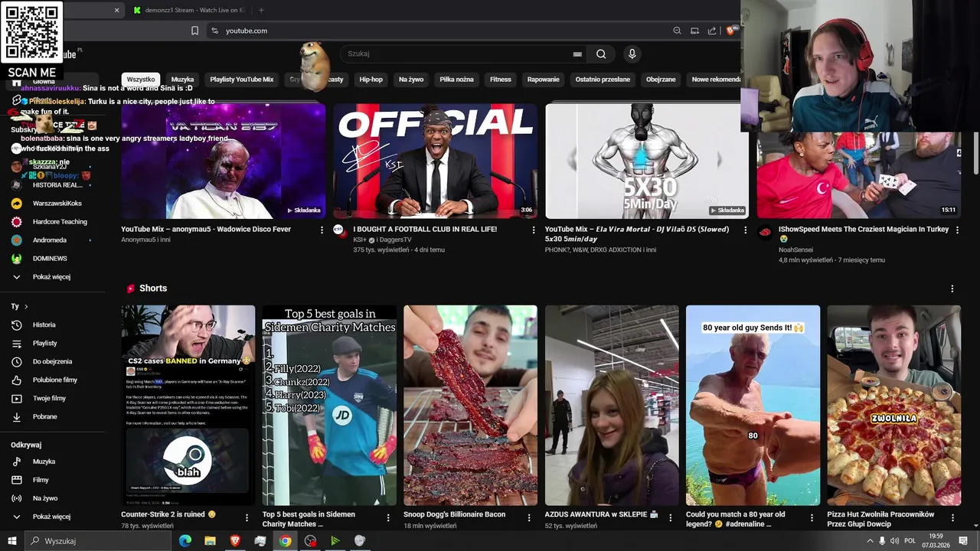Select the Rapowanie filter chip
Viewport: 980px width, 551px height.
coord(544,80)
